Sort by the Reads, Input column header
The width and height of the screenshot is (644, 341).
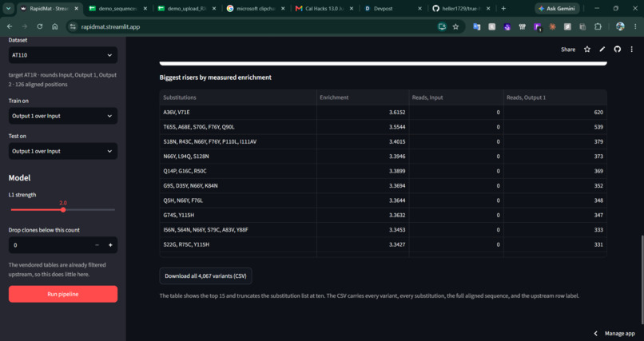pos(456,97)
